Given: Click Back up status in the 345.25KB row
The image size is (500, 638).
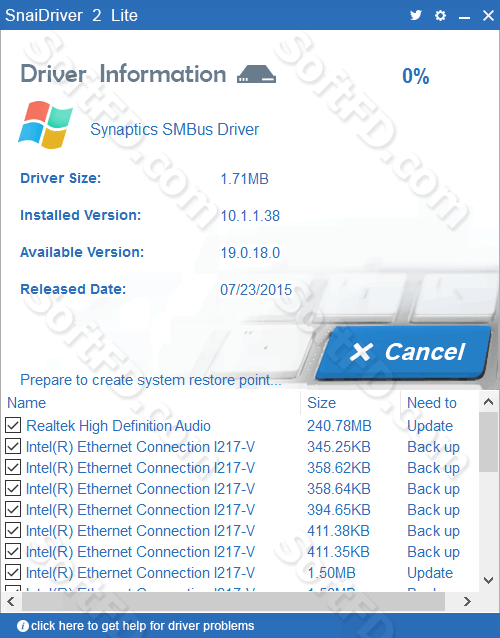Looking at the screenshot, I should 433,447.
